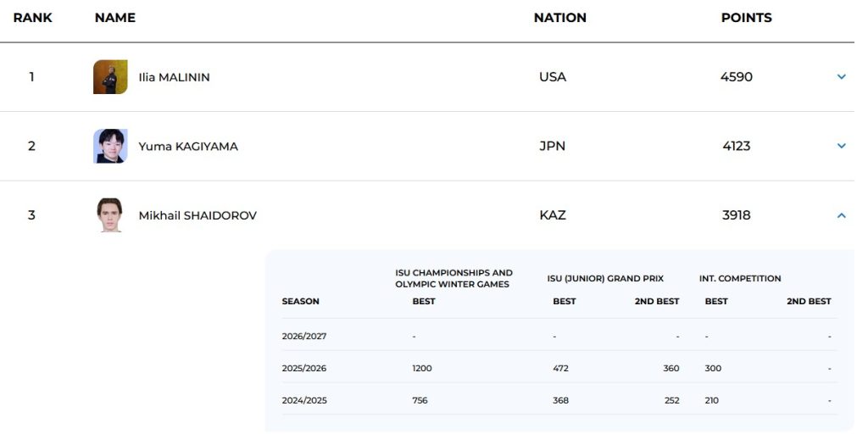Sort by the POINTS column header
Screen dimensions: 868x434
pos(746,18)
